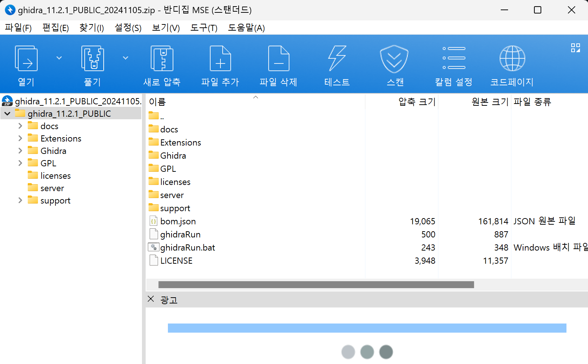Image resolution: width=588 pixels, height=364 pixels.
Task: Open the 찾기(I) menu
Action: point(92,28)
